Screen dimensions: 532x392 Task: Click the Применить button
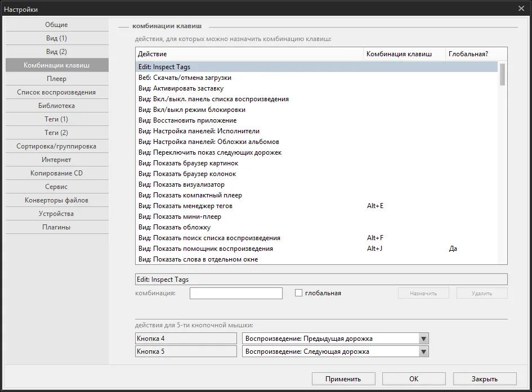click(x=343, y=379)
